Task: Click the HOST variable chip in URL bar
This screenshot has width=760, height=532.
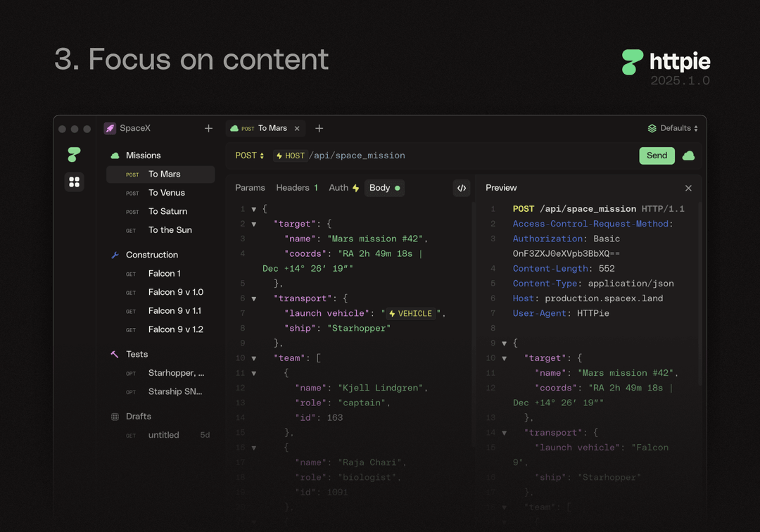Action: coord(290,156)
